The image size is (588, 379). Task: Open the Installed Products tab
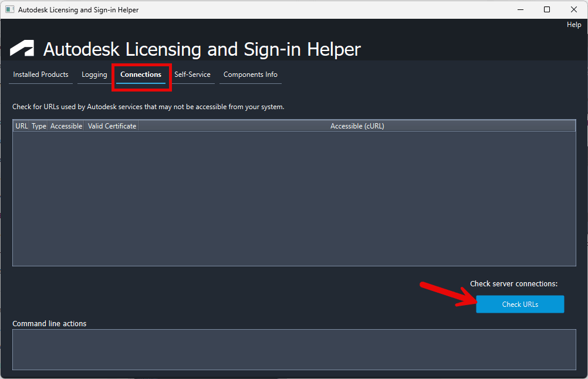click(40, 75)
